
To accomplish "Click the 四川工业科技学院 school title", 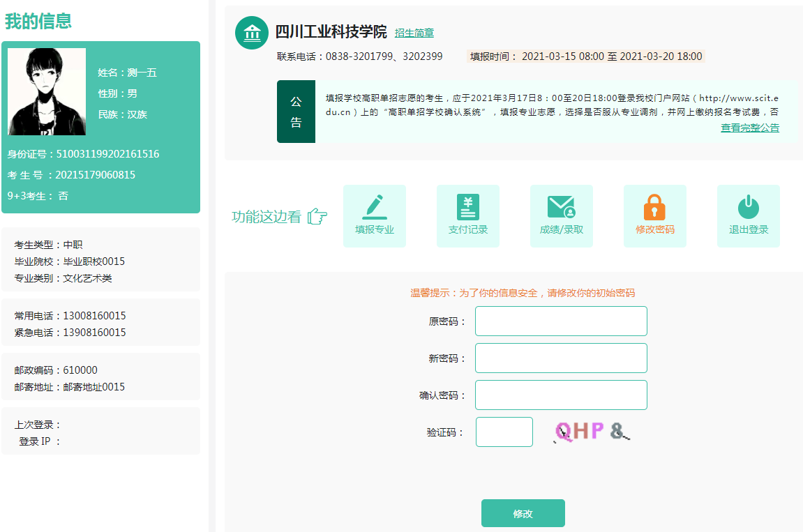I will 331,32.
